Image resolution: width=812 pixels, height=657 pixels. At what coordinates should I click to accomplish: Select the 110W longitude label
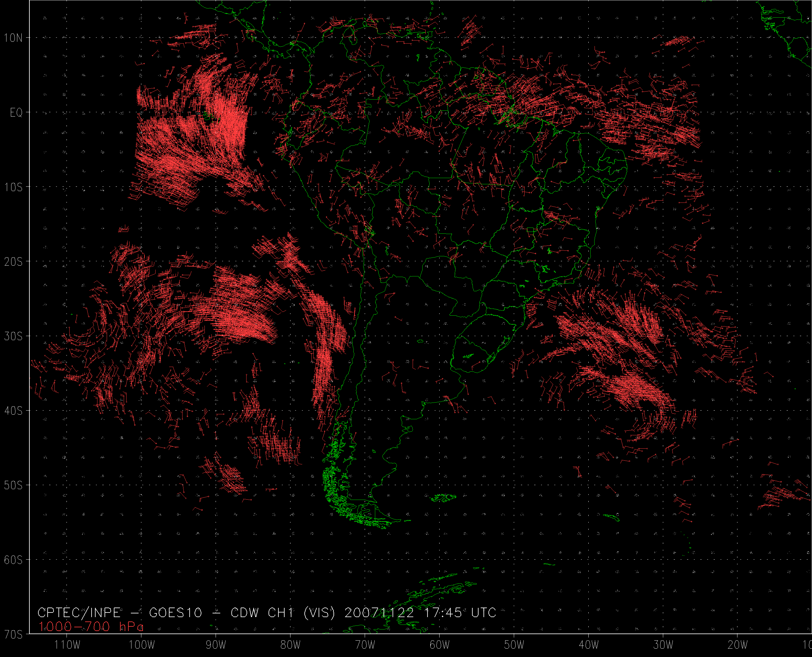67,645
